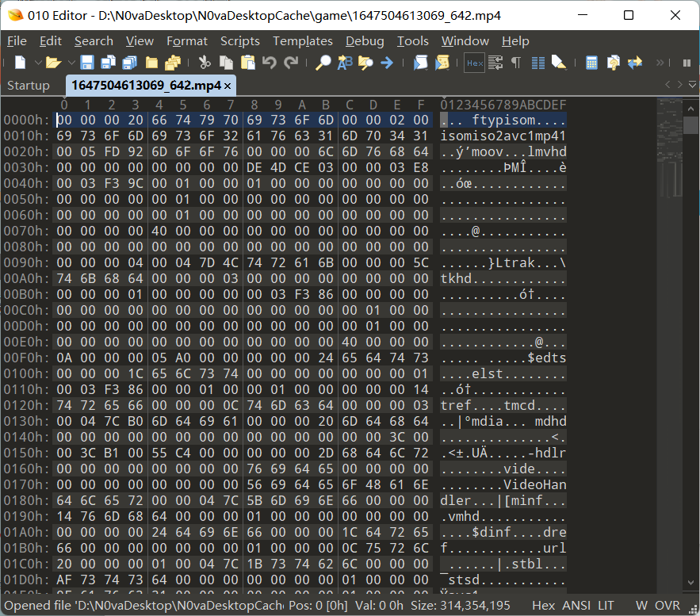This screenshot has height=616, width=700.
Task: Close the 1647504613069_642.mp4 tab
Action: pos(228,86)
